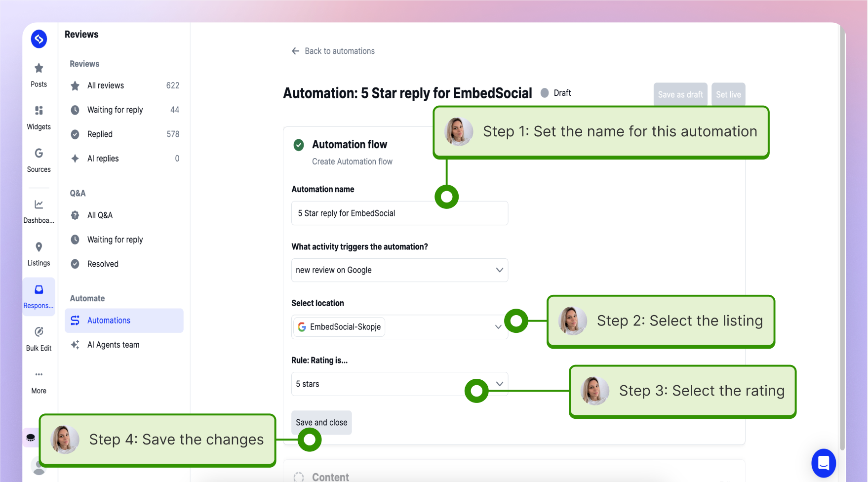This screenshot has width=868, height=482.
Task: Expand the Select location dropdown
Action: coord(399,327)
